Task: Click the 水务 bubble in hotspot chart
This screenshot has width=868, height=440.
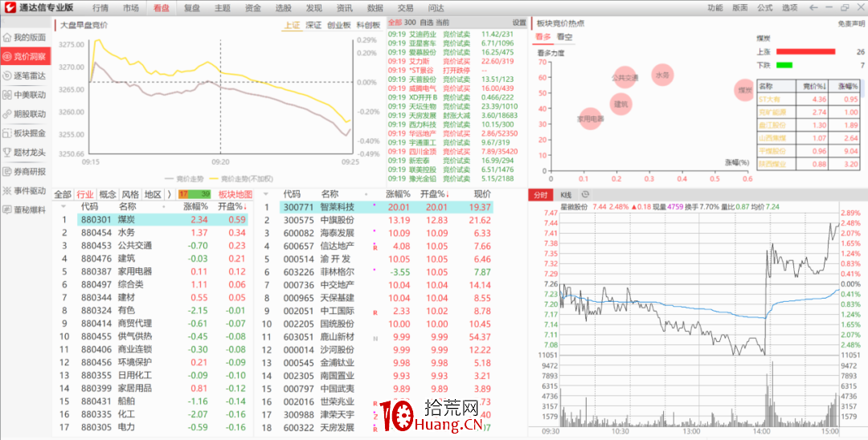Action: (x=662, y=75)
